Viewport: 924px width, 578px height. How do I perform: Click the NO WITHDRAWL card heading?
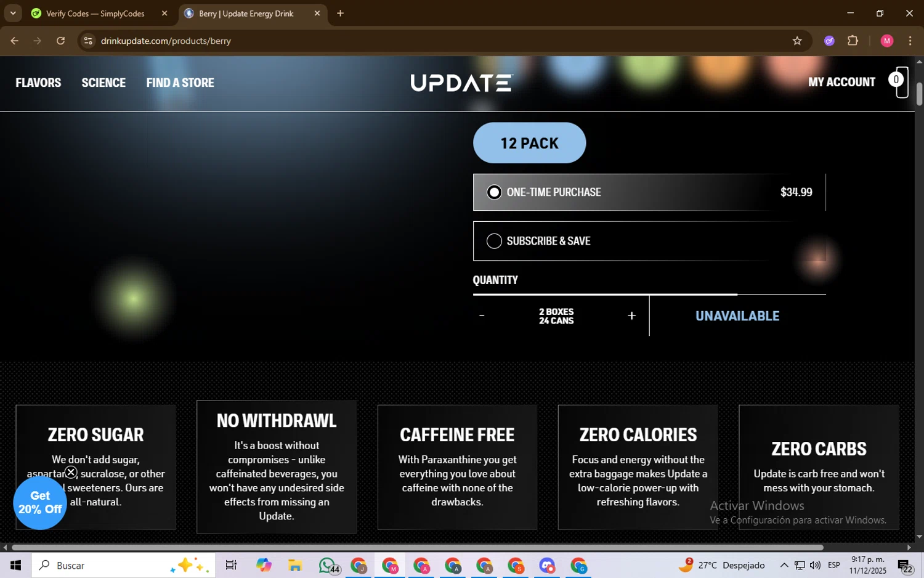click(277, 421)
